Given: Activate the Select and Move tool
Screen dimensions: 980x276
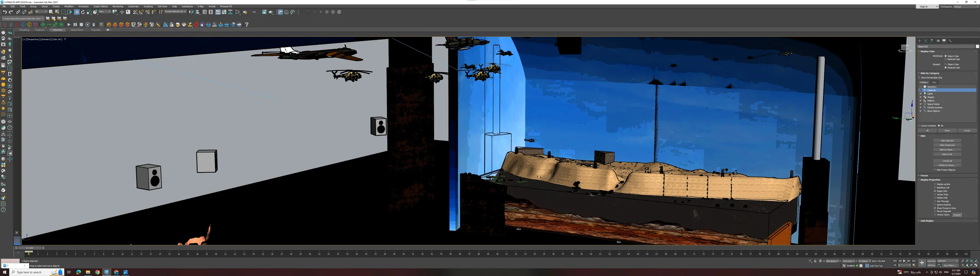Looking at the screenshot, I should [77, 12].
